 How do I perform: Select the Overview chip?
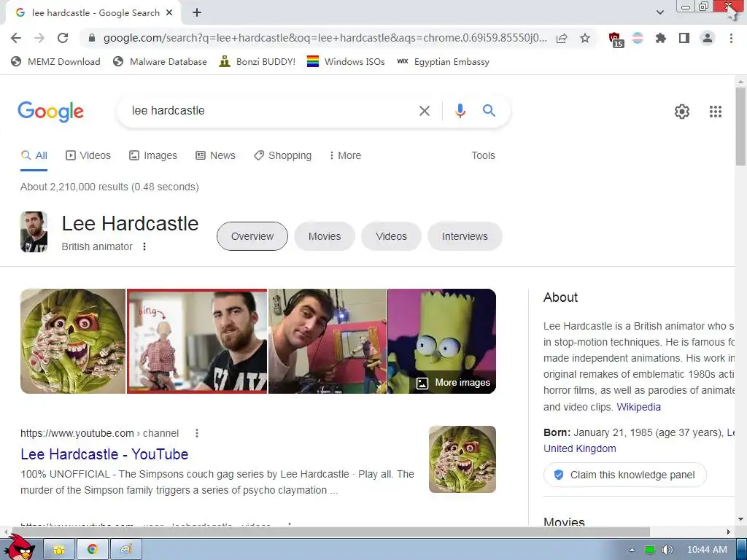[252, 236]
